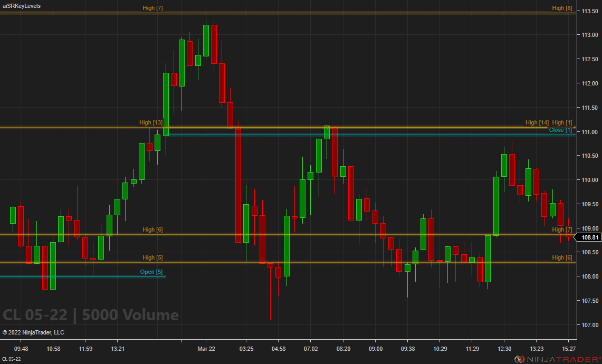Click the left High [5] level label
The height and width of the screenshot is (364, 602).
pyautogui.click(x=152, y=257)
